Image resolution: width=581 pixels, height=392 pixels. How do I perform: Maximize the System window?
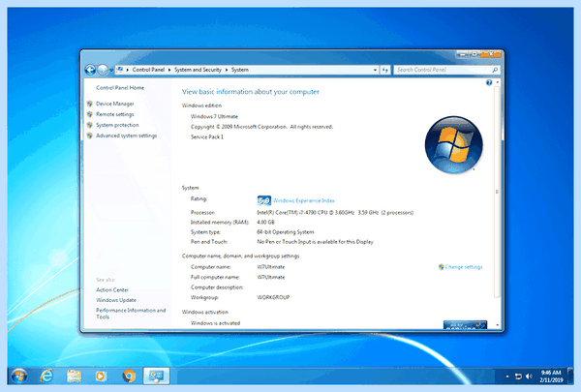(x=474, y=54)
